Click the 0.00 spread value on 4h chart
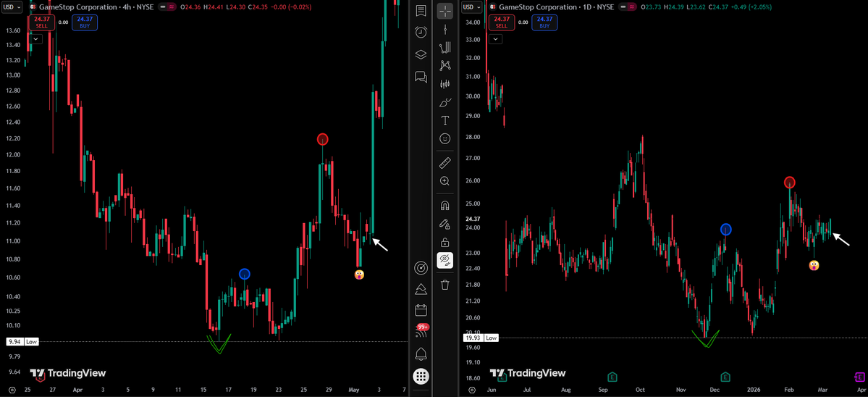Screen dimensions: 868x397 [x=64, y=22]
